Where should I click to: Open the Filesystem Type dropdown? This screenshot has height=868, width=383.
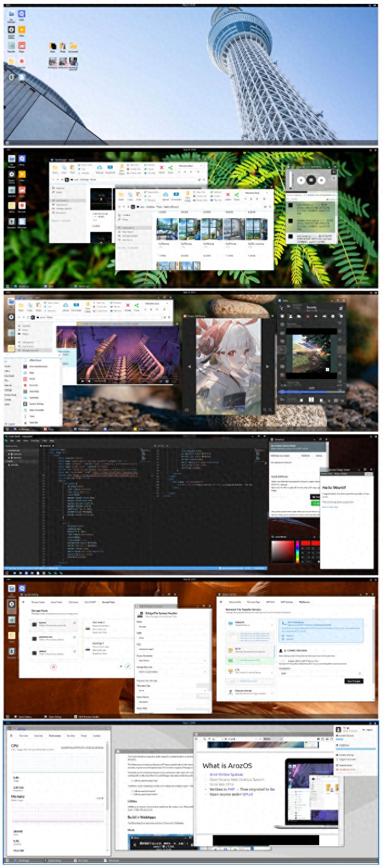(x=172, y=690)
